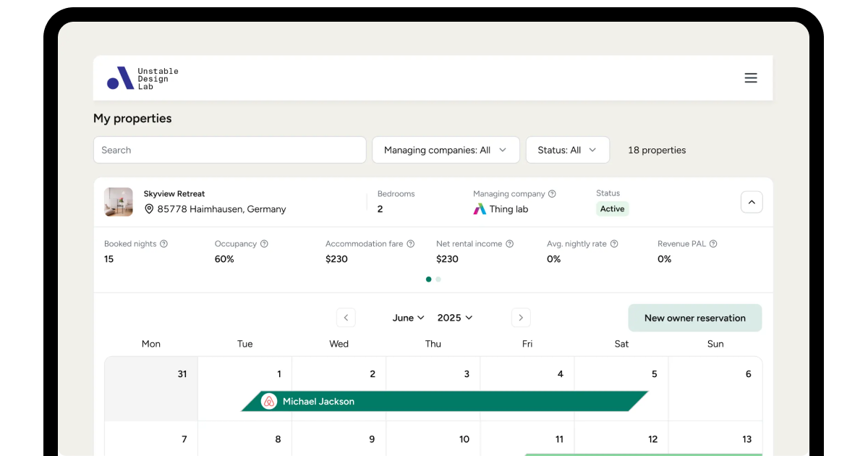The height and width of the screenshot is (456, 868).
Task: Open Occupancy info icon
Action: pyautogui.click(x=264, y=244)
